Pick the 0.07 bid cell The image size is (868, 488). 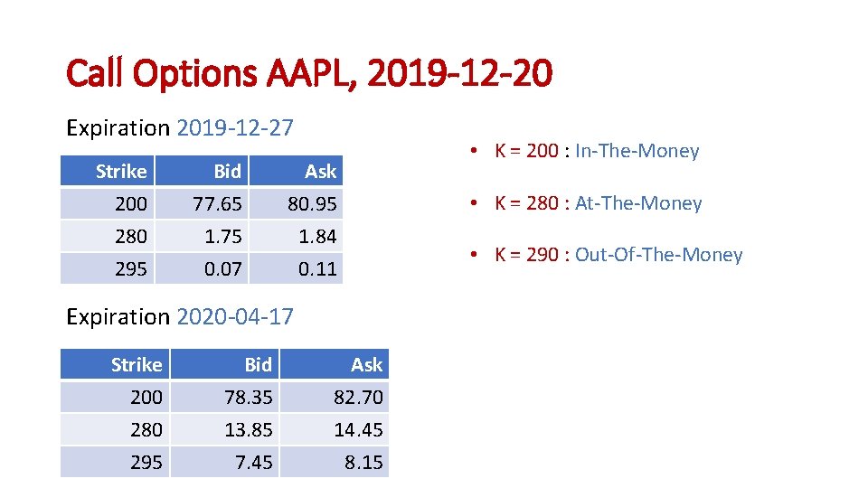(223, 268)
